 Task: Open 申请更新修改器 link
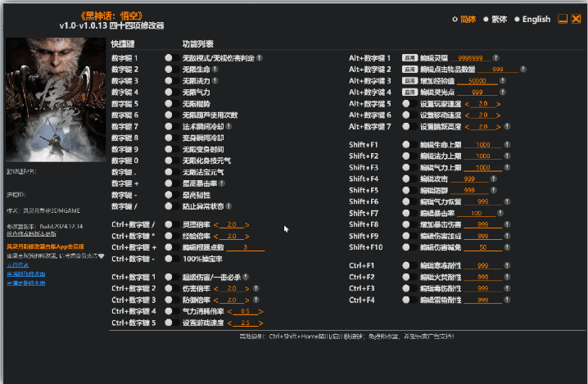pyautogui.click(x=26, y=282)
